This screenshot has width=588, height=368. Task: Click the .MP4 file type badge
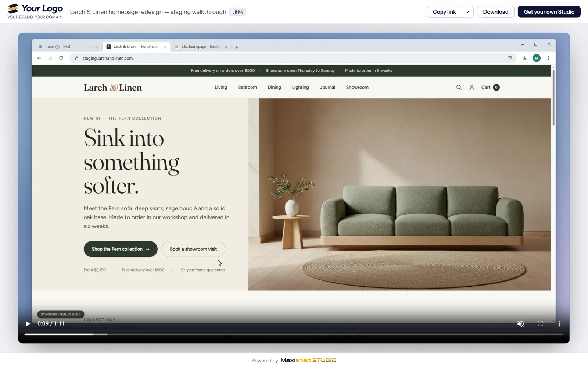(237, 12)
